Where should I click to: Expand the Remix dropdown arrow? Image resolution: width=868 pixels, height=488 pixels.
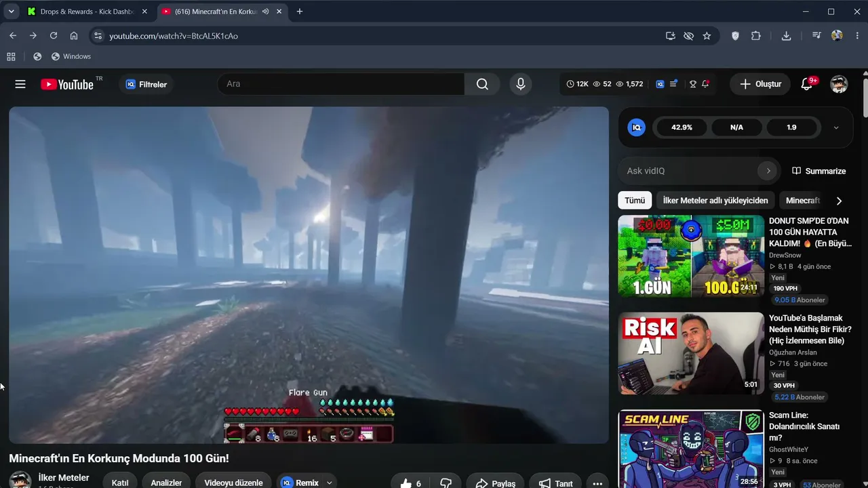click(x=330, y=483)
